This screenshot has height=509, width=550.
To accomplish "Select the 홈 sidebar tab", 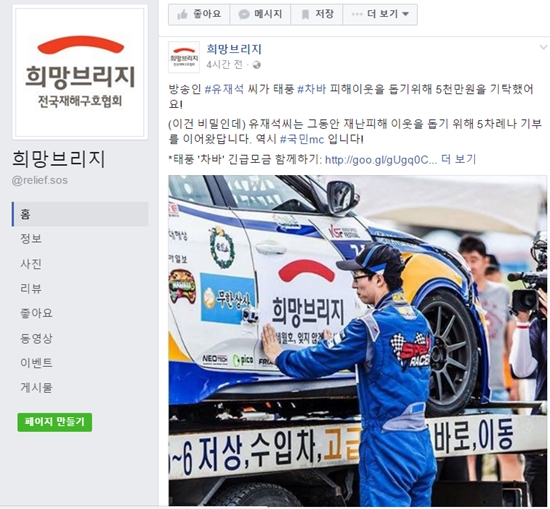I will (80, 214).
